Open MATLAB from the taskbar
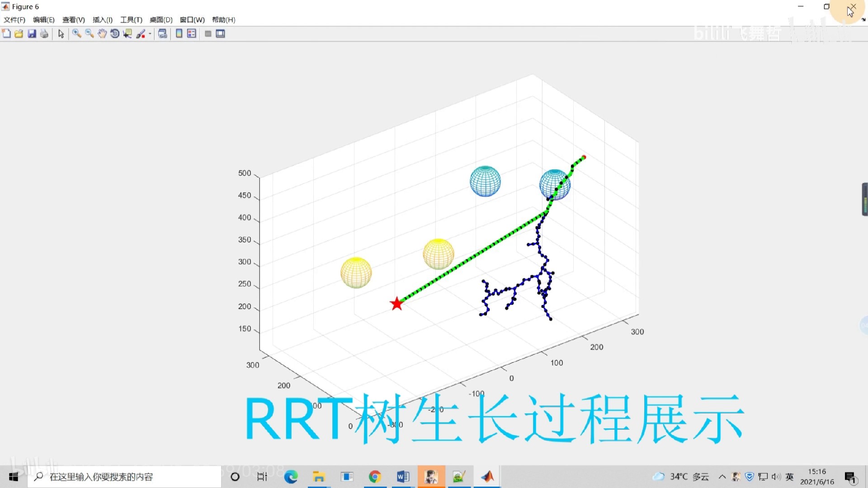 [x=487, y=477]
